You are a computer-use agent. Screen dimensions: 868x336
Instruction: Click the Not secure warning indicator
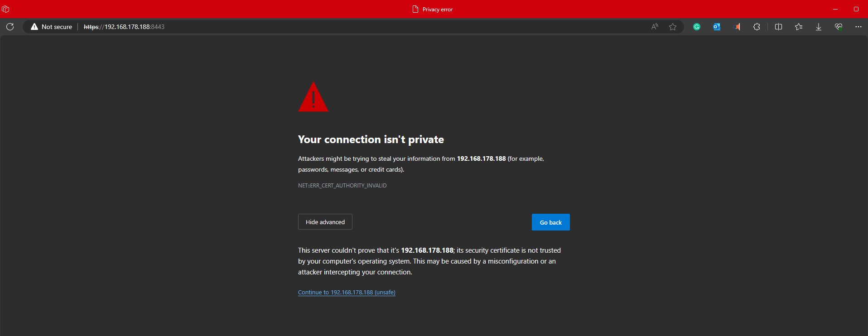51,27
